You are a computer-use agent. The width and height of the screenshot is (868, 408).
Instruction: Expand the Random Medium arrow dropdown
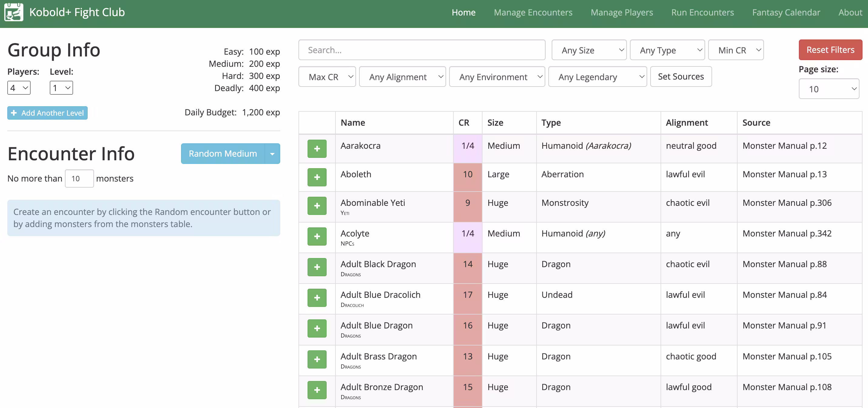point(272,154)
